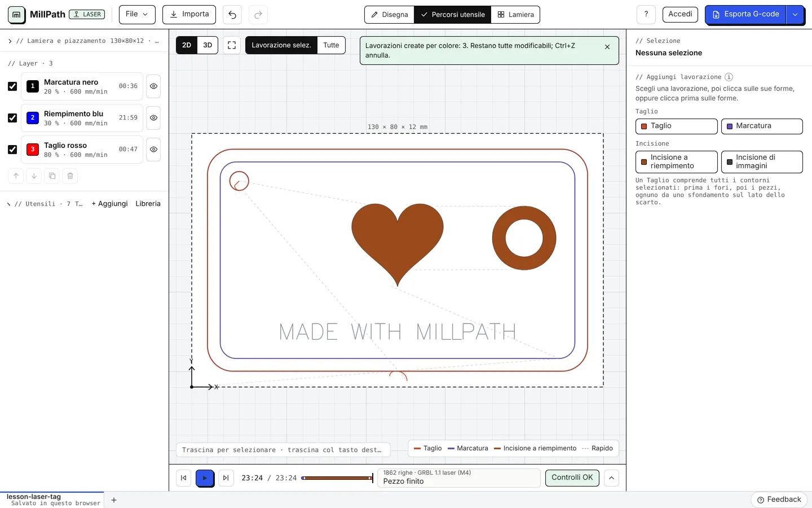
Task: Delete layer with the trash icon
Action: [x=70, y=176]
